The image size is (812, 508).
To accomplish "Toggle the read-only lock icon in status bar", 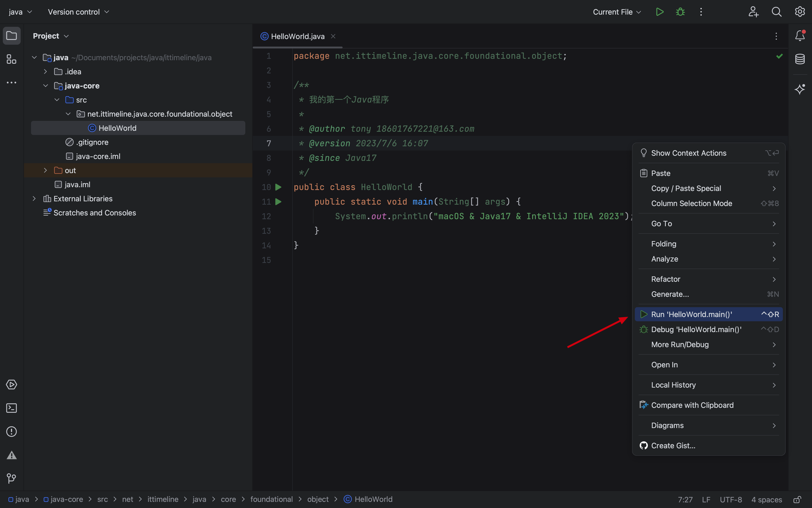I will click(797, 500).
